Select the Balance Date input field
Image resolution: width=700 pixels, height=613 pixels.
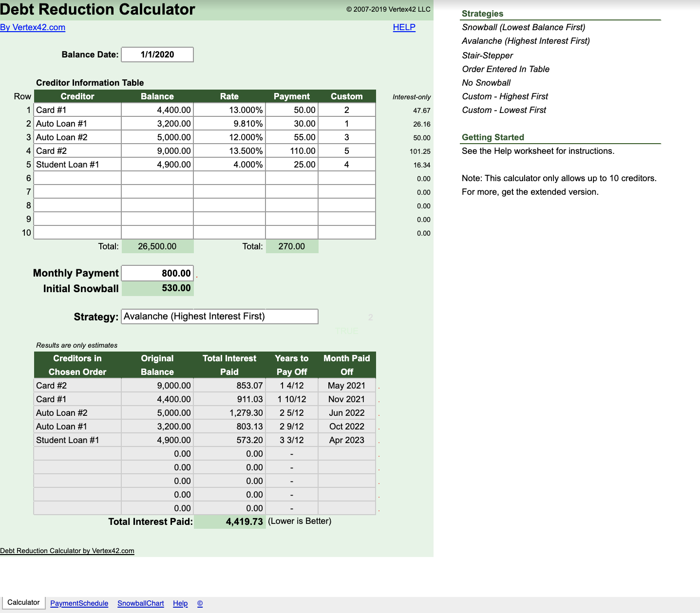click(x=157, y=55)
